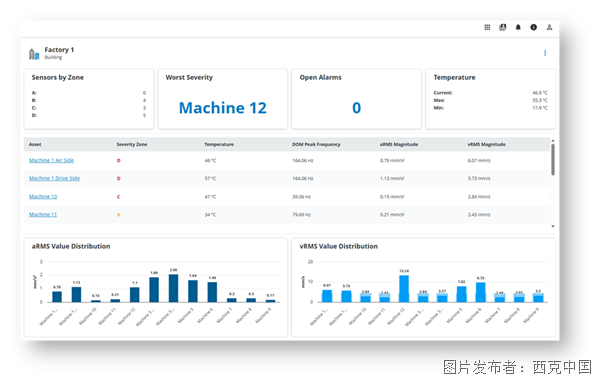Click the info circle icon

coord(533,27)
